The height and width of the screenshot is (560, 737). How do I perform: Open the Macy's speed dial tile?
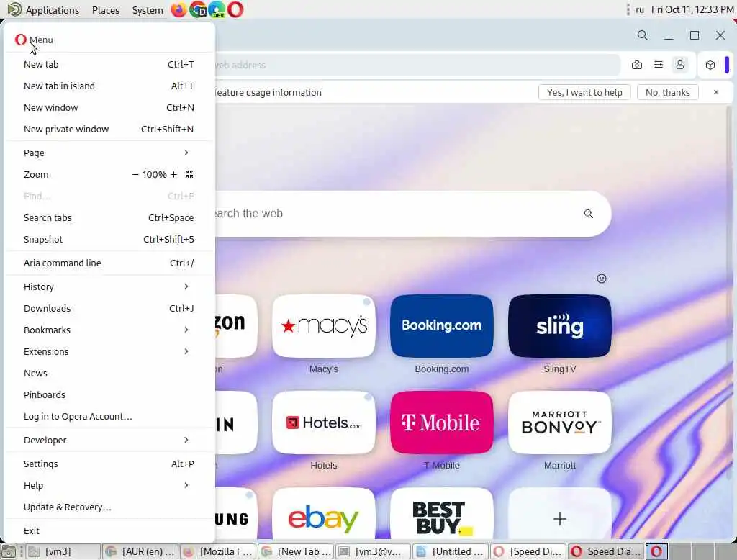(324, 326)
